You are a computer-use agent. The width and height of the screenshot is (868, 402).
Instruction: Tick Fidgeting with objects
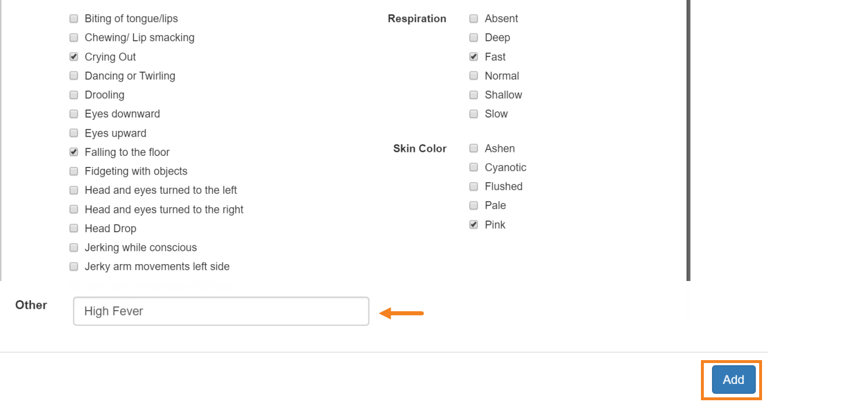[74, 171]
